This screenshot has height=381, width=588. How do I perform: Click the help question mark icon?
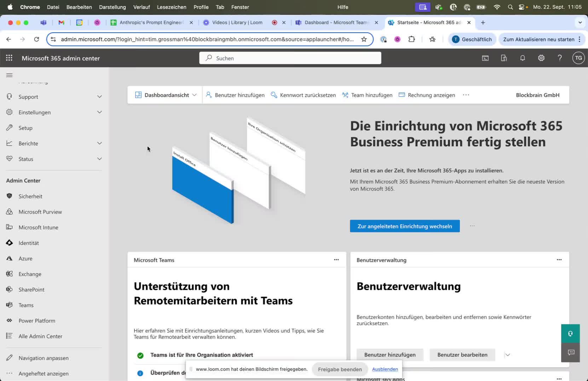coord(559,58)
